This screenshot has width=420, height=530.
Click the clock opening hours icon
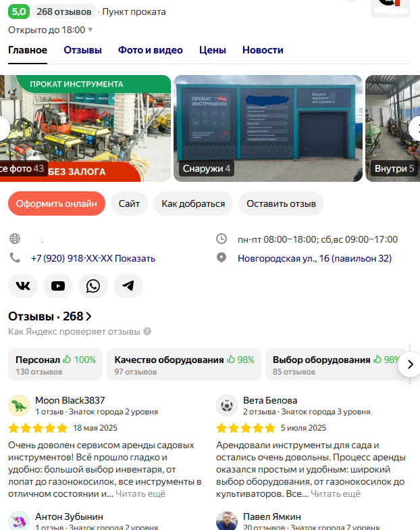coord(221,239)
